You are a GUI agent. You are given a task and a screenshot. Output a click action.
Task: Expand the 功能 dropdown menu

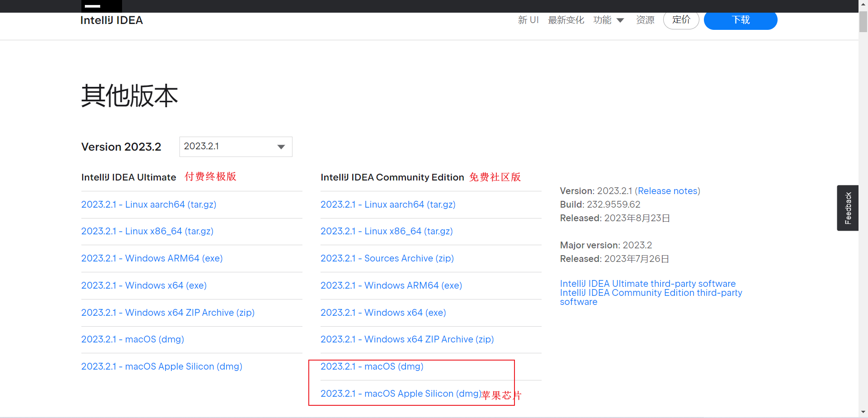609,20
